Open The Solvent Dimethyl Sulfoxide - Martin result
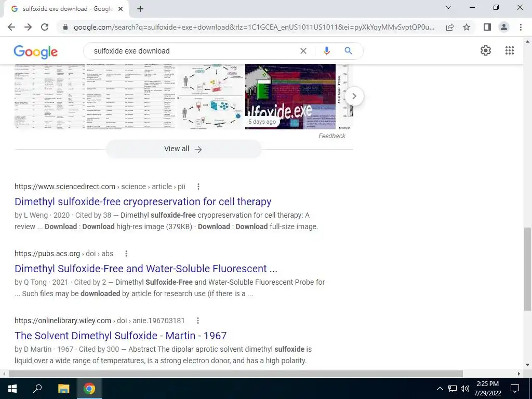532x399 pixels. (121, 336)
